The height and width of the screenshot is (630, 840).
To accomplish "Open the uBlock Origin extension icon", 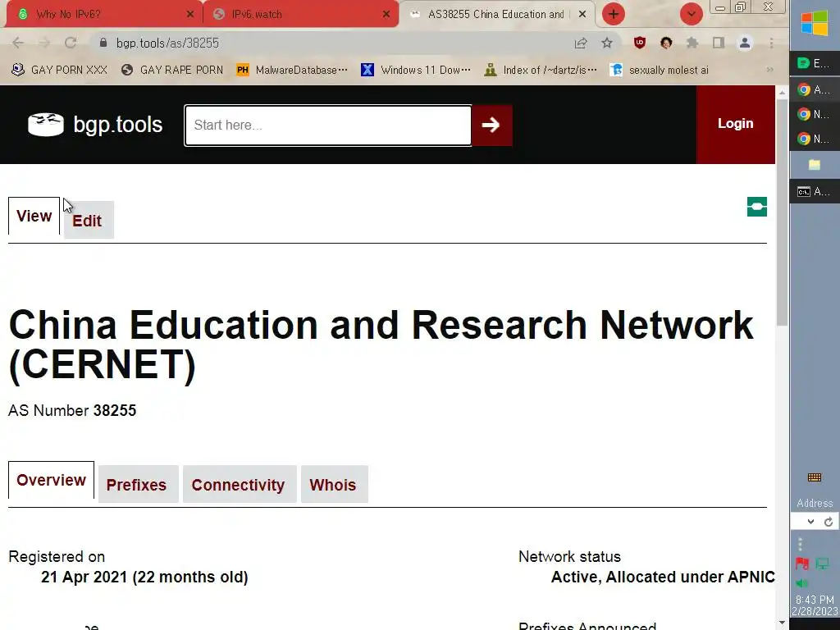I will pyautogui.click(x=640, y=43).
